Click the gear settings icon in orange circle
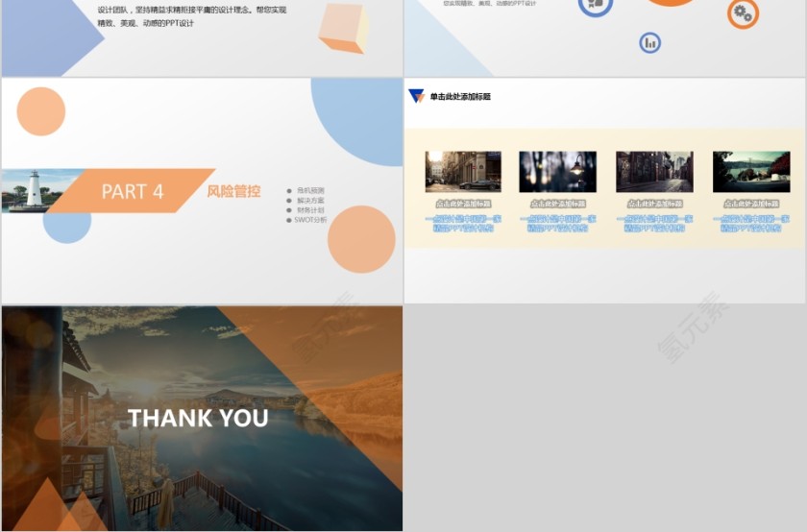 point(742,12)
